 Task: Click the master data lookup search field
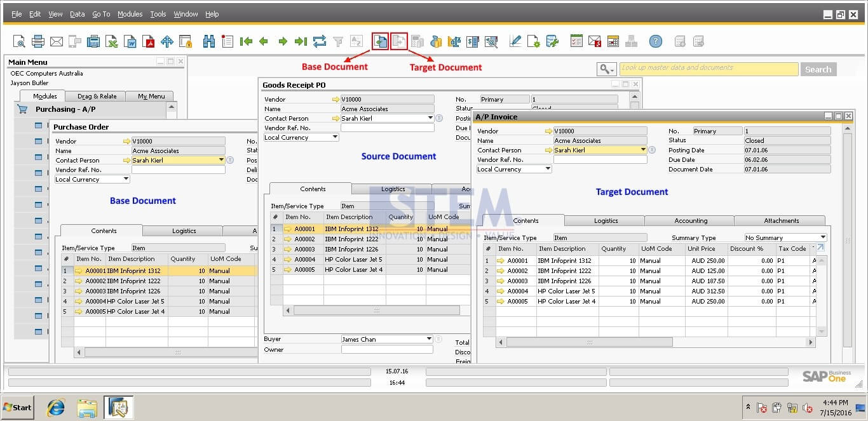[709, 69]
